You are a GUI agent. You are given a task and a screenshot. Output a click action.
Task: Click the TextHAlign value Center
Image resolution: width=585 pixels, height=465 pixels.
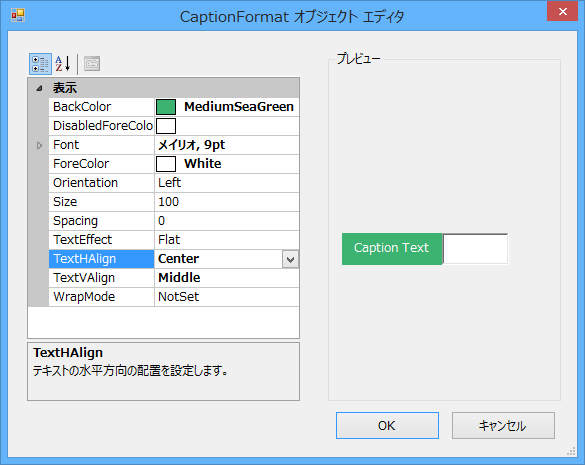pyautogui.click(x=178, y=259)
